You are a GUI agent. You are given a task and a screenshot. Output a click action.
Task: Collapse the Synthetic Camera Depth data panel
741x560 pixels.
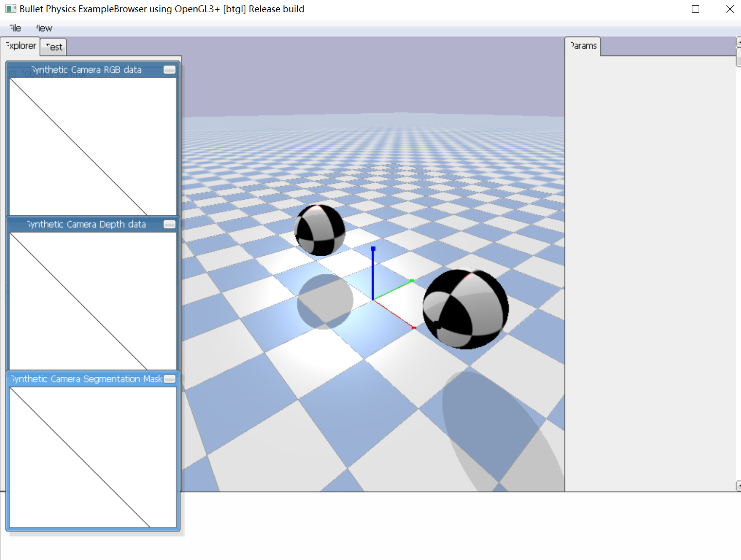[168, 224]
